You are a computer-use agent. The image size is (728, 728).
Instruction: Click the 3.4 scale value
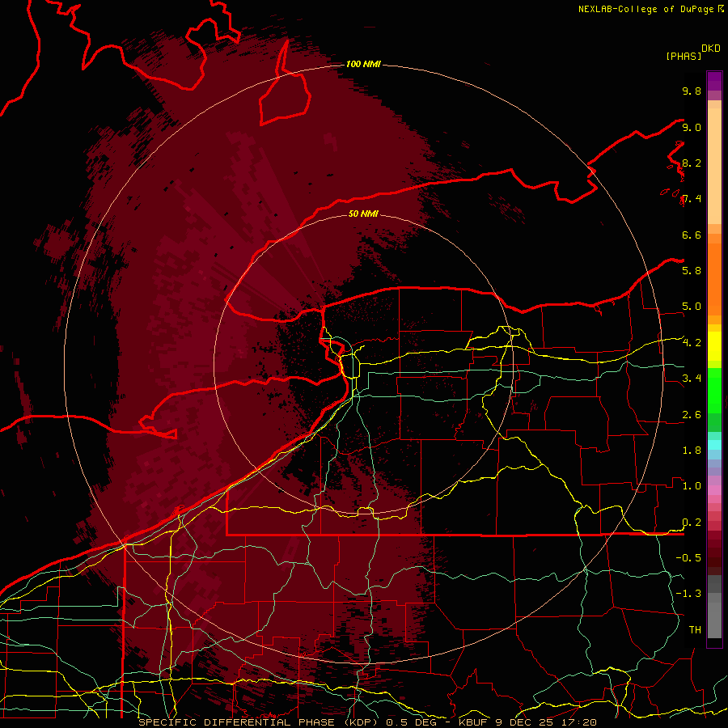click(x=692, y=379)
